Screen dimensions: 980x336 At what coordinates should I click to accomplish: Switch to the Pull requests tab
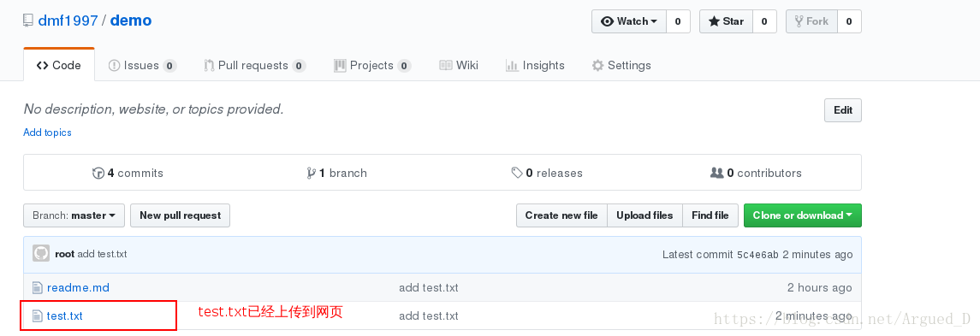pyautogui.click(x=255, y=65)
